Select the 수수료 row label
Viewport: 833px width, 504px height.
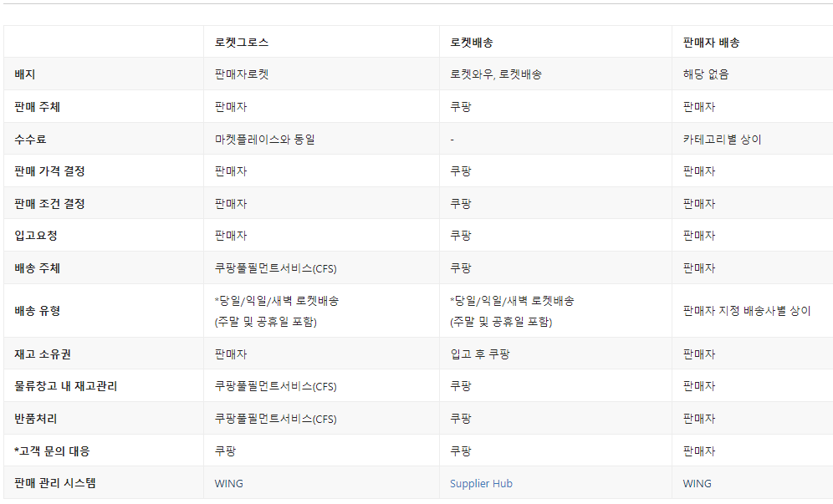(30, 139)
